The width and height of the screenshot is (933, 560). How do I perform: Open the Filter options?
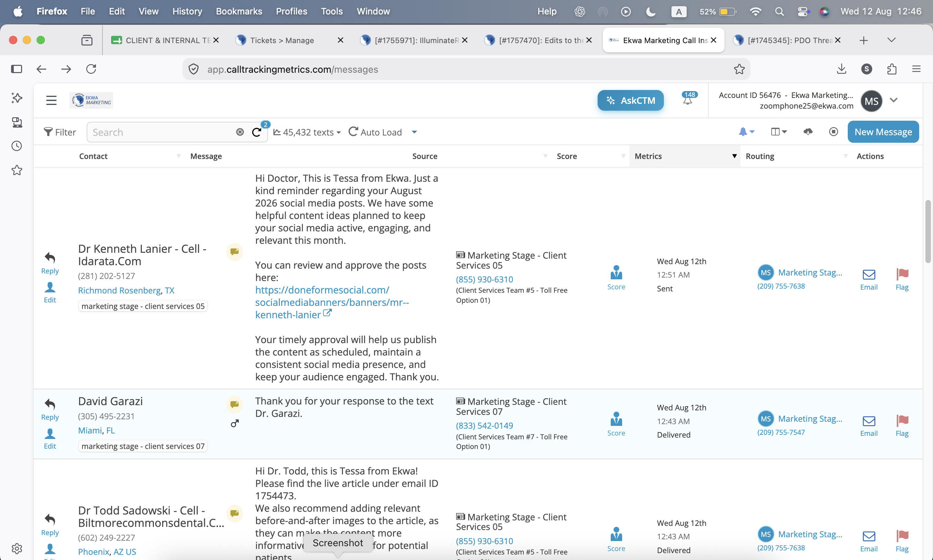tap(60, 132)
